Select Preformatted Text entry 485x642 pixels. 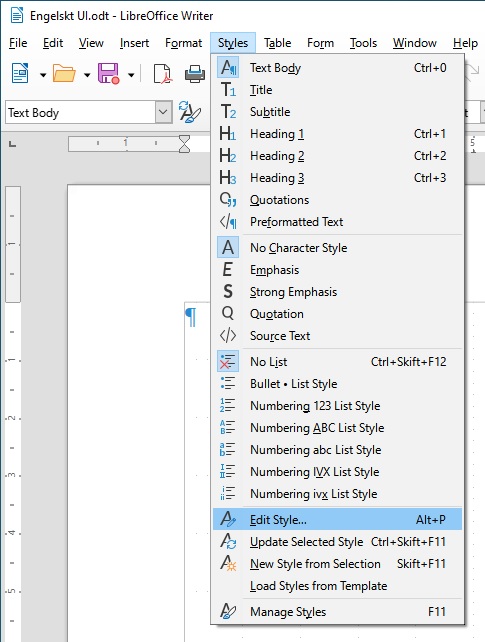tap(338, 222)
